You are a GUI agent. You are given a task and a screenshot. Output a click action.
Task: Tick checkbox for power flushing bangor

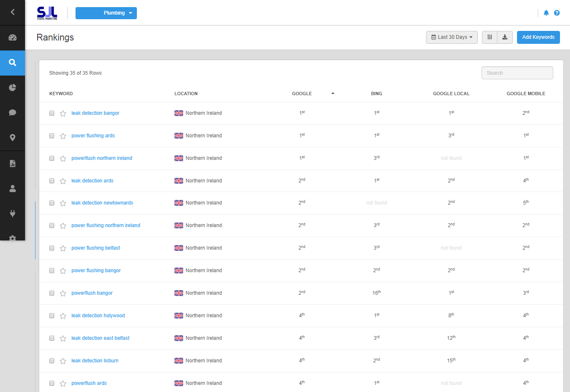pyautogui.click(x=52, y=271)
